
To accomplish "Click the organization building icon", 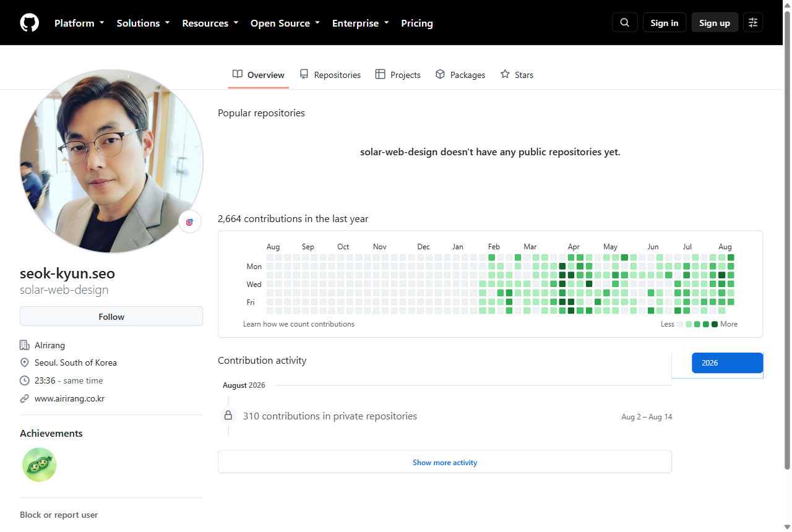I will [25, 345].
